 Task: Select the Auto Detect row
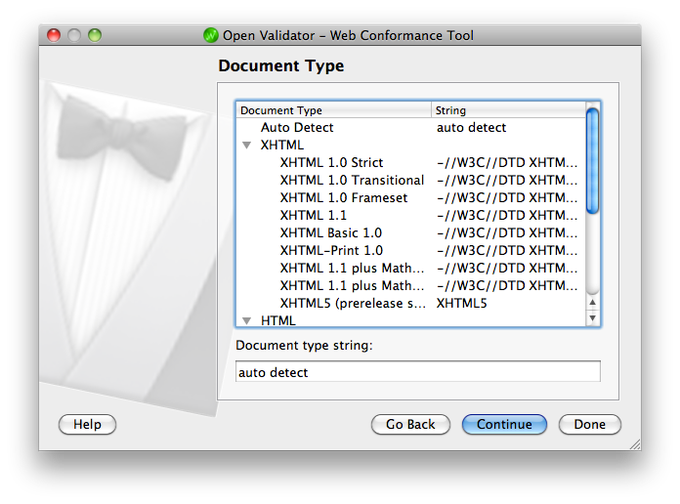[411, 128]
